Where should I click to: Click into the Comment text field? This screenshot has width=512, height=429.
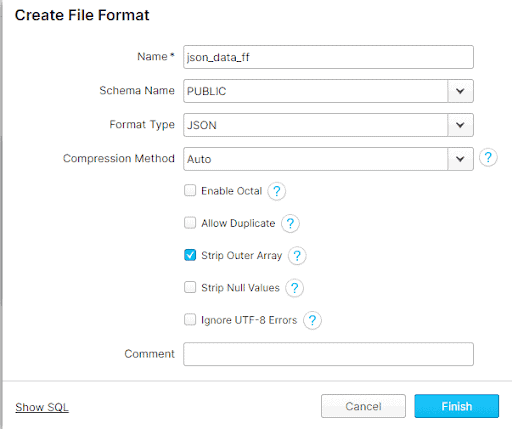point(328,354)
